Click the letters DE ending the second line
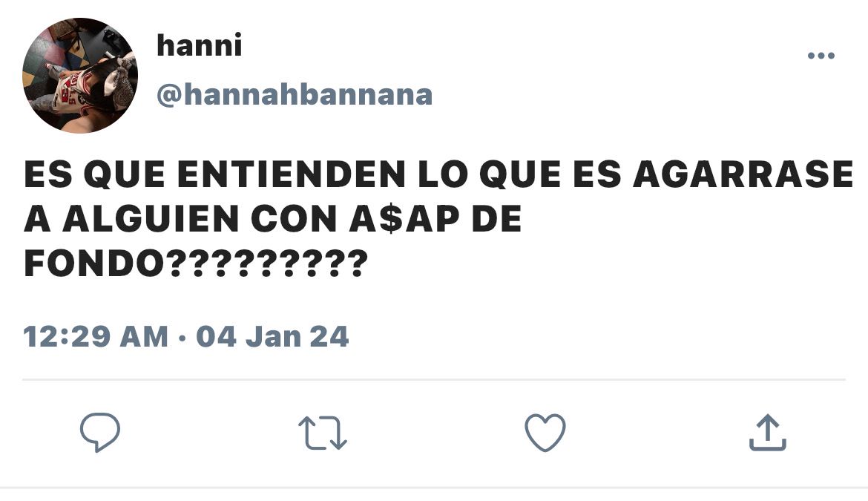 [496, 219]
